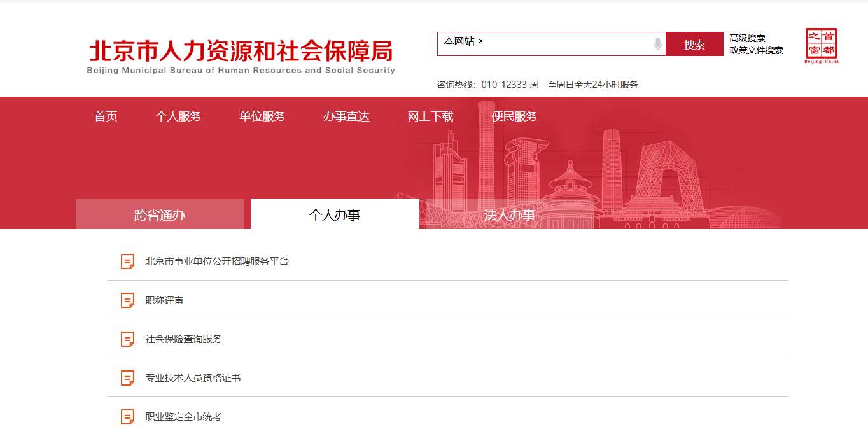Click document icon beside 职称评审

click(x=128, y=300)
